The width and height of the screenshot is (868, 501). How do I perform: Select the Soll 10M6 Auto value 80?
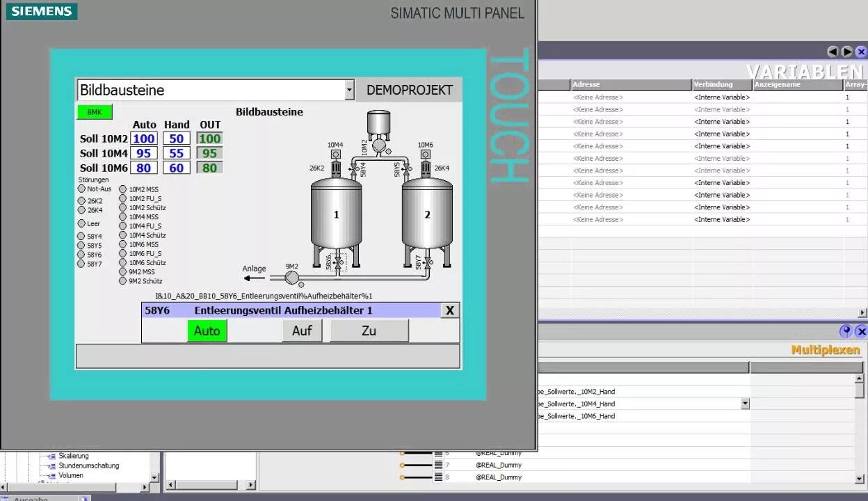144,168
